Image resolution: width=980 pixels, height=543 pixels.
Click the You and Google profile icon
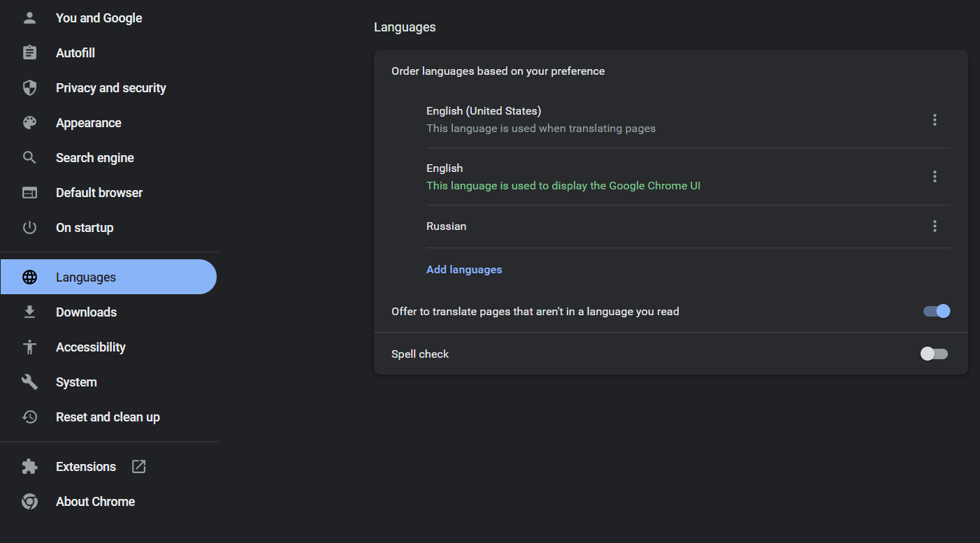[29, 17]
